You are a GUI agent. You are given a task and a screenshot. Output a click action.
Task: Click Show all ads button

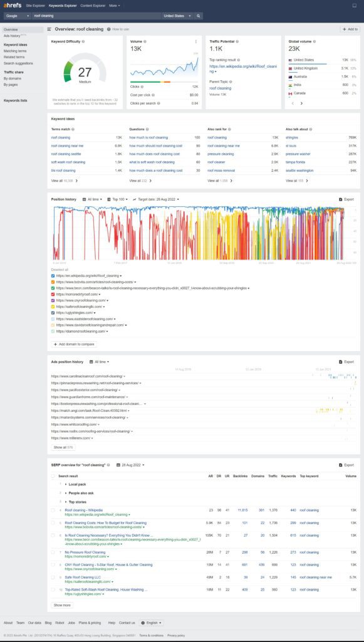(63, 448)
